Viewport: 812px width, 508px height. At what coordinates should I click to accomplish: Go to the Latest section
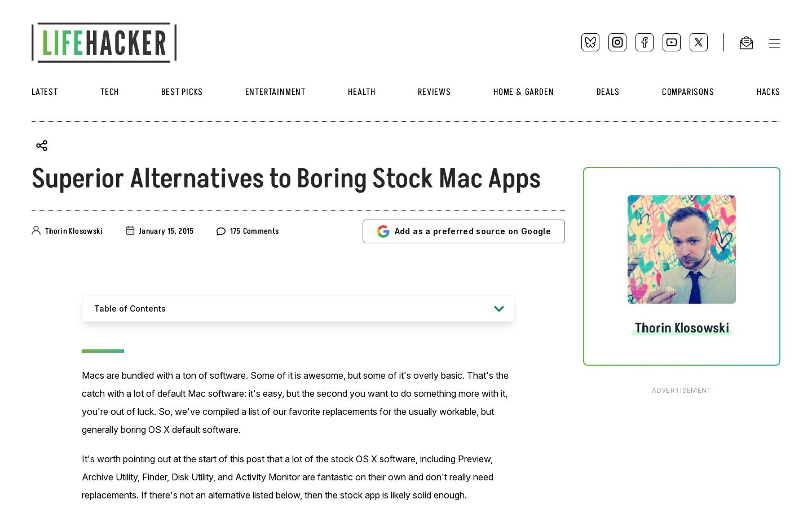(x=45, y=92)
